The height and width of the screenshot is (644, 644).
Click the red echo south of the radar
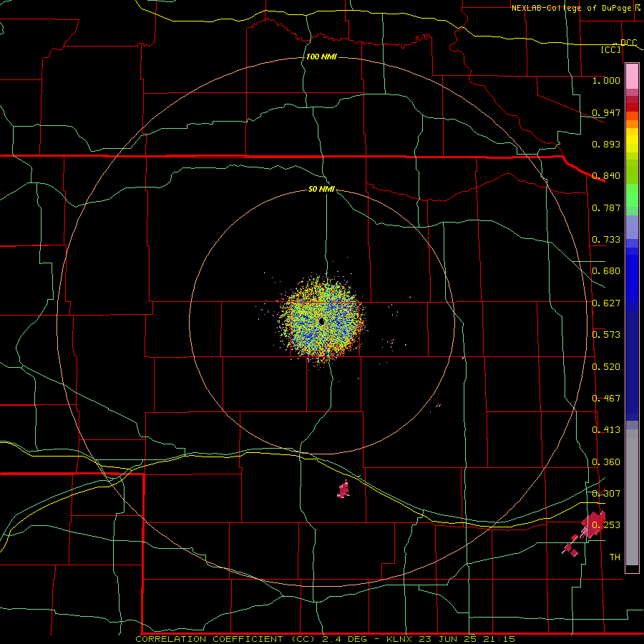coord(343,489)
